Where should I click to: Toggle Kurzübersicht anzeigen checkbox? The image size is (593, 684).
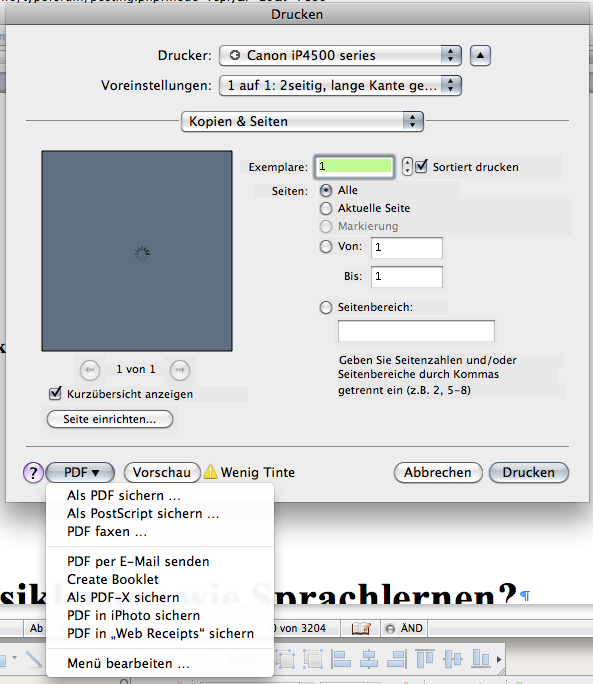(55, 393)
